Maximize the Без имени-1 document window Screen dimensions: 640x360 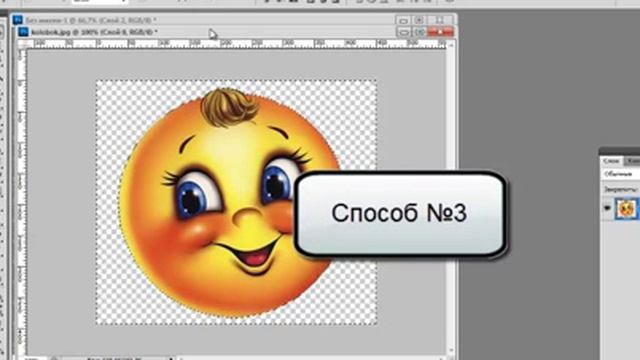coord(419,20)
